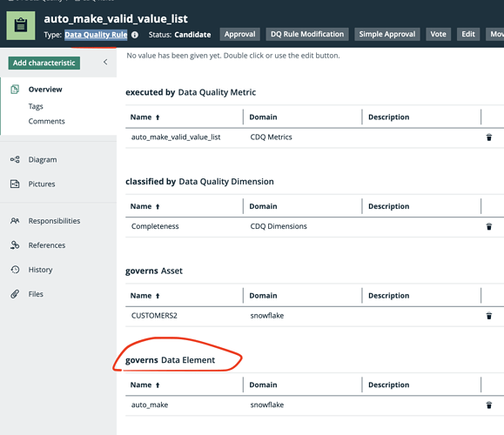Follow the Data Quality Rule type link
The height and width of the screenshot is (435, 504).
[x=96, y=35]
